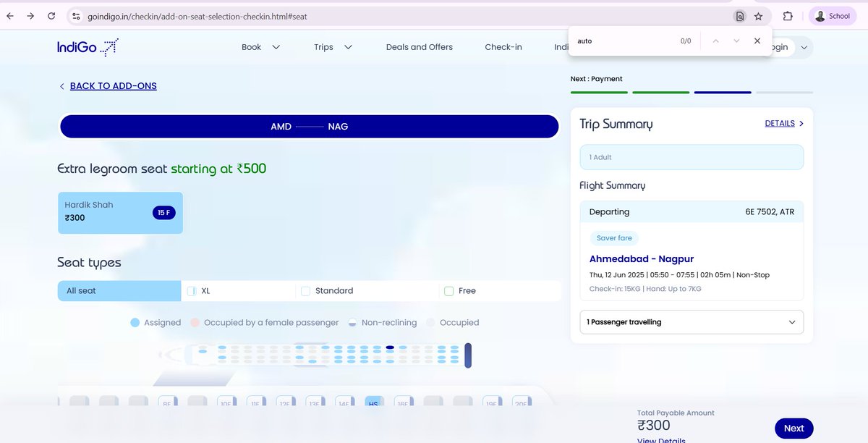Expand the chevron next to Trips
The image size is (868, 443).
[348, 47]
